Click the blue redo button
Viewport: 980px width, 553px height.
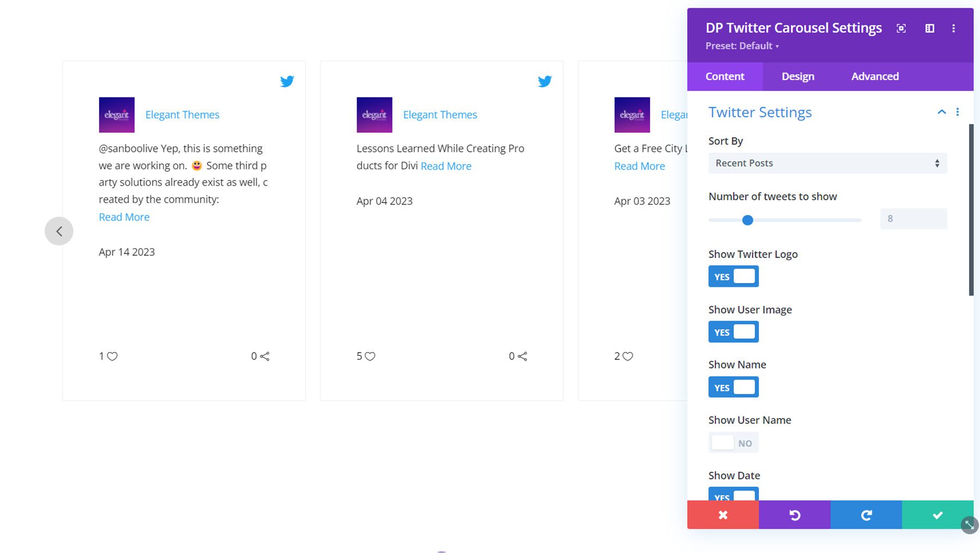pos(866,515)
